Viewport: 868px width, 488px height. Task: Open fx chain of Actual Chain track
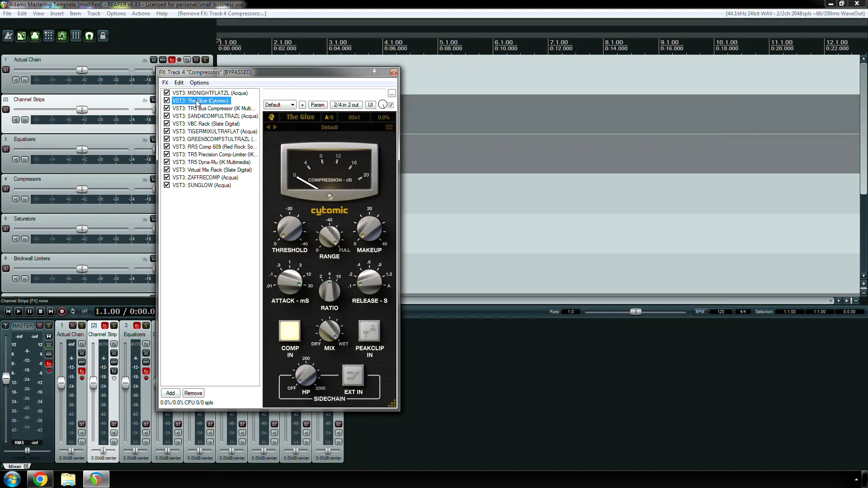172,60
